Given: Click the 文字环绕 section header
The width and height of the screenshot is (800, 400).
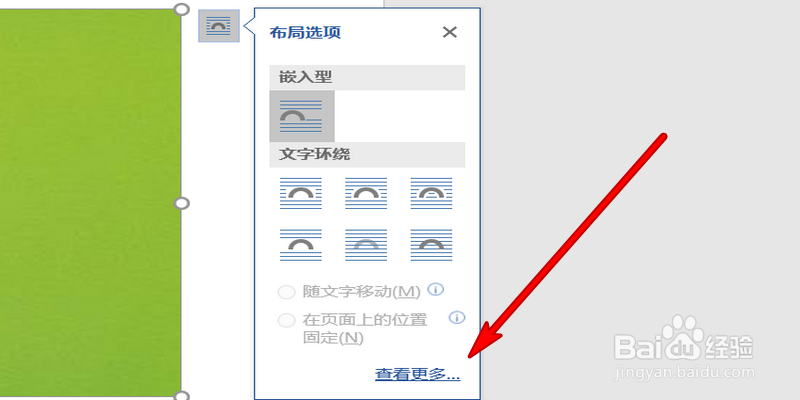Looking at the screenshot, I should pyautogui.click(x=367, y=155).
